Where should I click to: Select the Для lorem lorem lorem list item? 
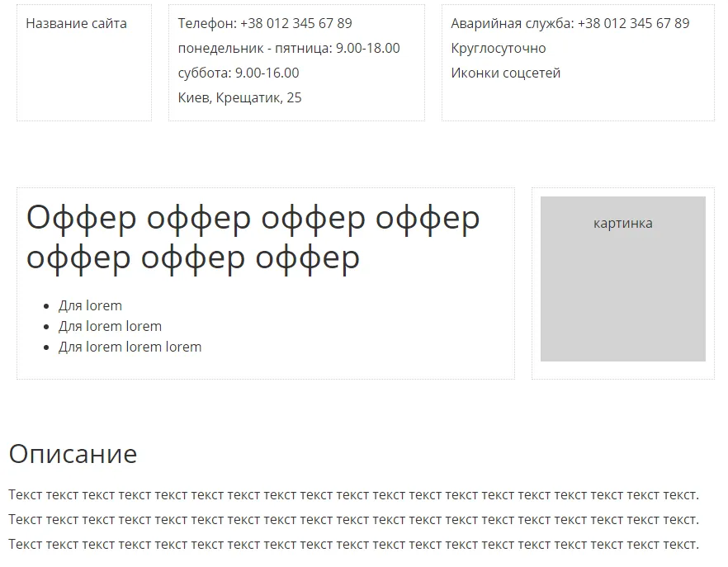pos(129,347)
